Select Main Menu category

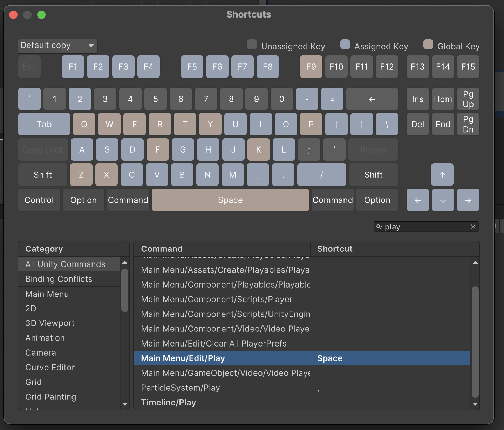pyautogui.click(x=69, y=294)
